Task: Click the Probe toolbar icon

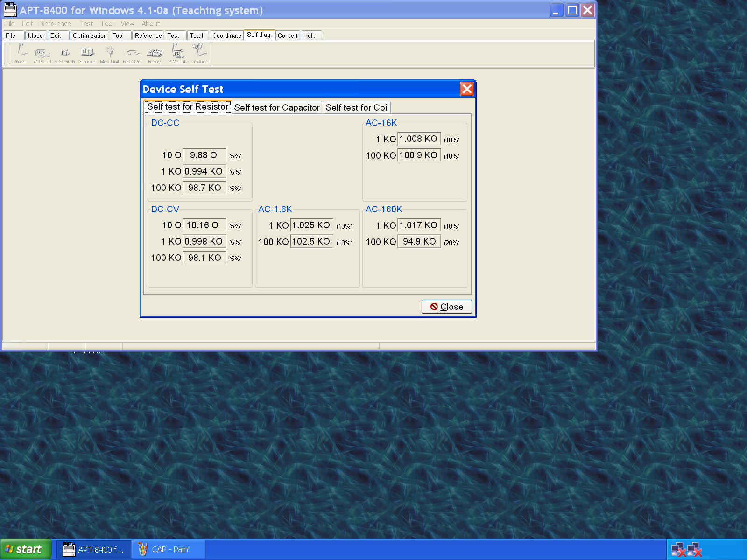Action: [x=20, y=54]
